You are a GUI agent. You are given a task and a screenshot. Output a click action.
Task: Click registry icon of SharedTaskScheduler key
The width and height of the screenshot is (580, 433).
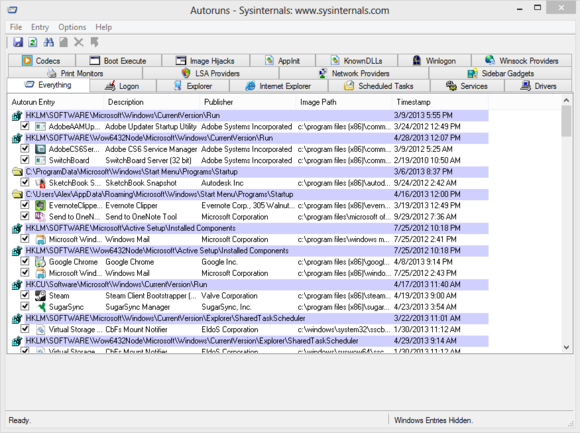[17, 318]
